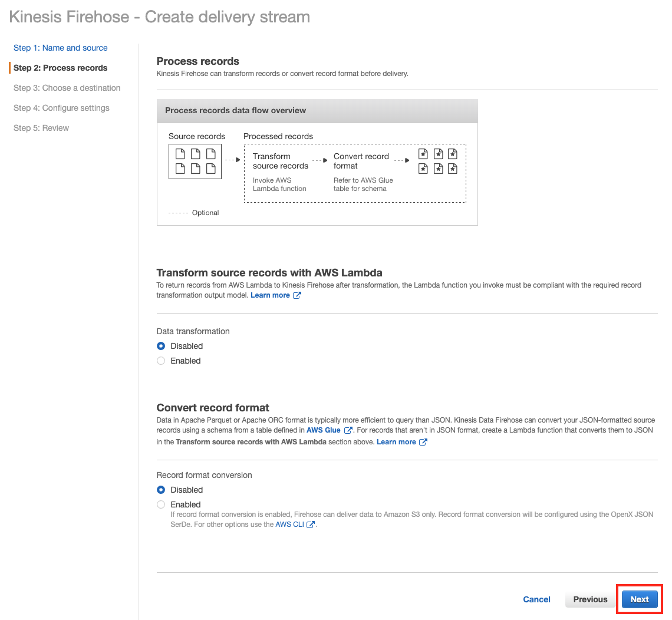Select Disabled for Record format conversion
Image resolution: width=672 pixels, height=620 pixels.
click(161, 490)
